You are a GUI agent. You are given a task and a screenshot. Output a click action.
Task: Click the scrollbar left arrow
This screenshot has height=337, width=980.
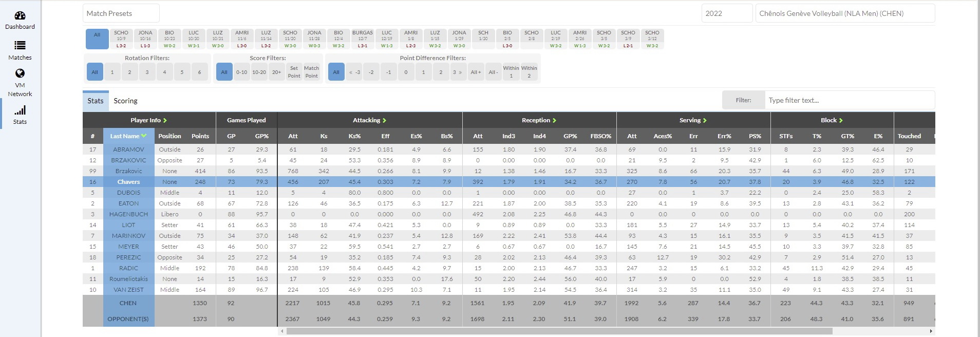(x=281, y=331)
